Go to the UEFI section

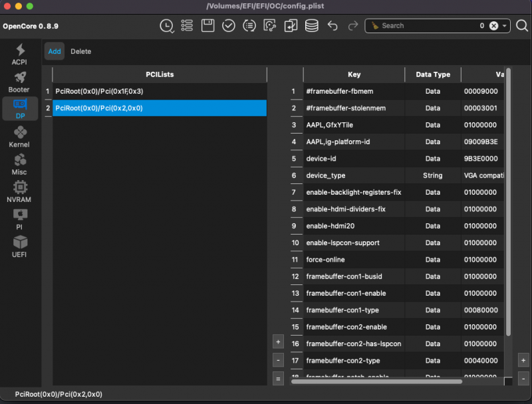click(19, 247)
